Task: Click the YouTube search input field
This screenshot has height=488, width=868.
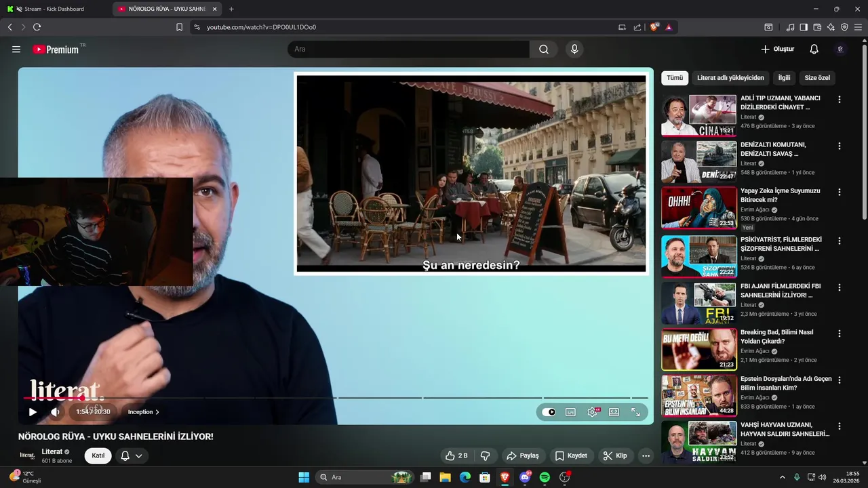Action: click(x=408, y=49)
